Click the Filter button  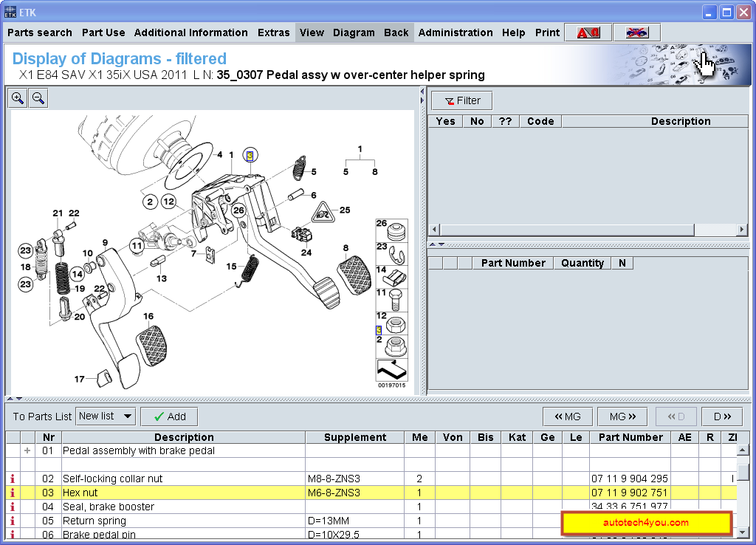(x=462, y=100)
